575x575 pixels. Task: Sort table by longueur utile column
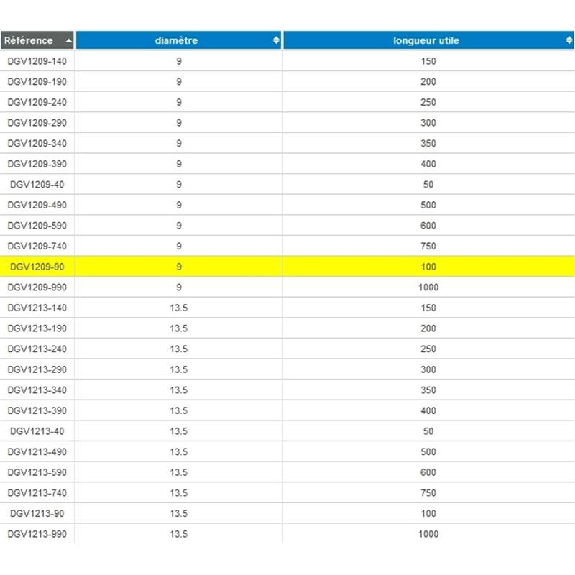[428, 40]
